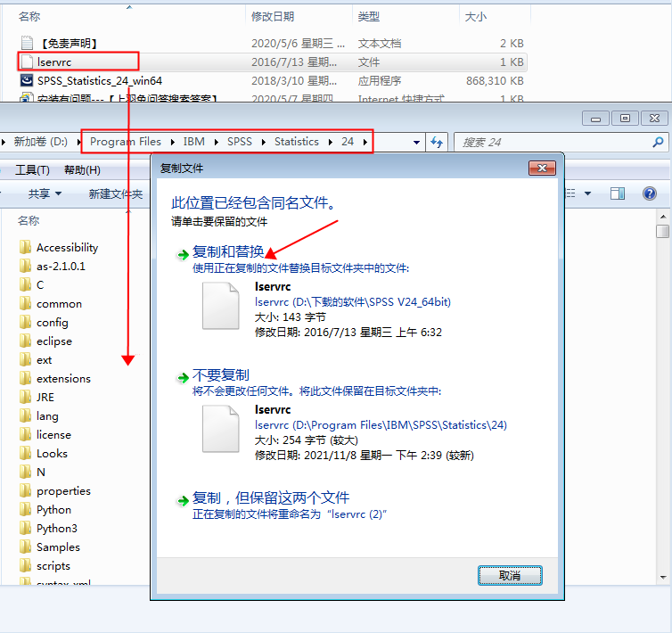Sort top window by 大小 column
672x633 pixels.
pyautogui.click(x=476, y=16)
